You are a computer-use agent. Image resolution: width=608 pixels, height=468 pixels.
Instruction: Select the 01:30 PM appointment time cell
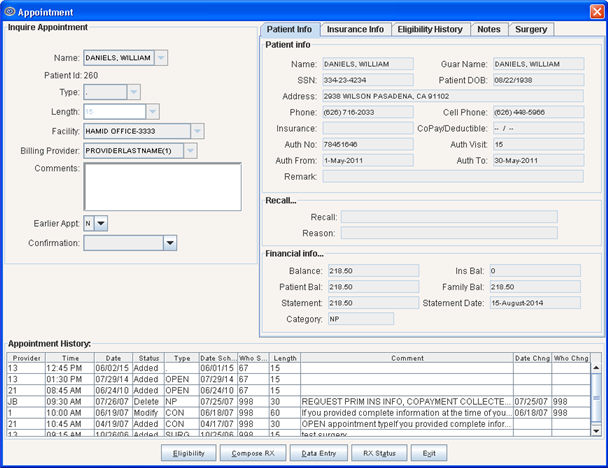click(x=70, y=379)
